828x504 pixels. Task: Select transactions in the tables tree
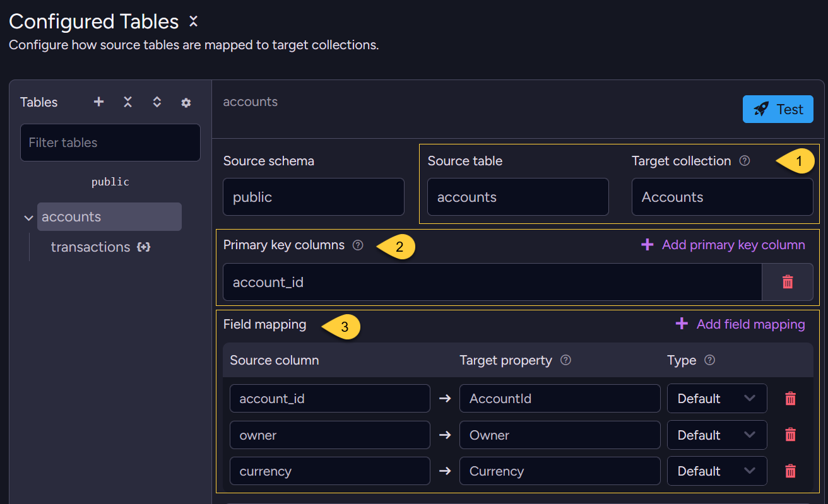click(90, 247)
